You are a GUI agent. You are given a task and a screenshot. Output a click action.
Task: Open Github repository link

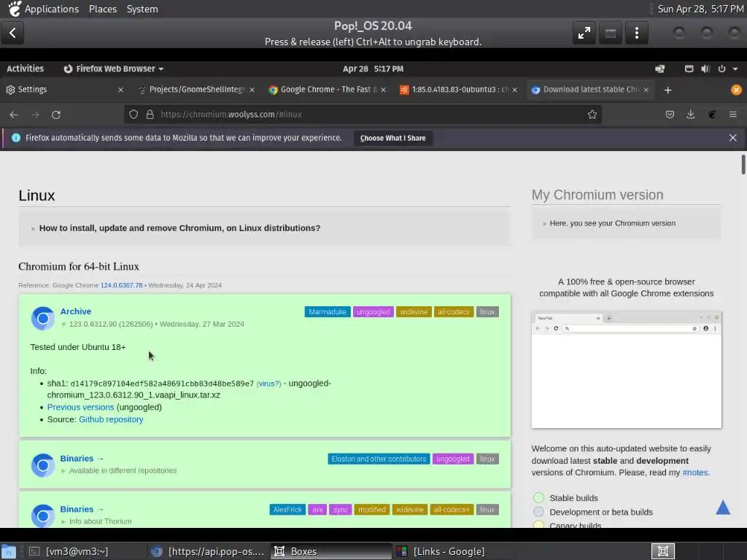[x=111, y=419]
